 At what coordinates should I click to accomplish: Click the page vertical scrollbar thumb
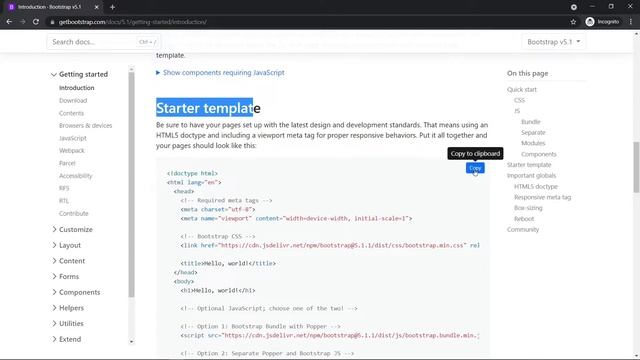(636, 167)
